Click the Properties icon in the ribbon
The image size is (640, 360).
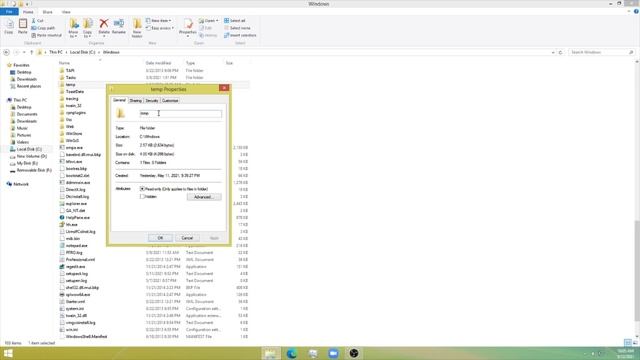(188, 27)
